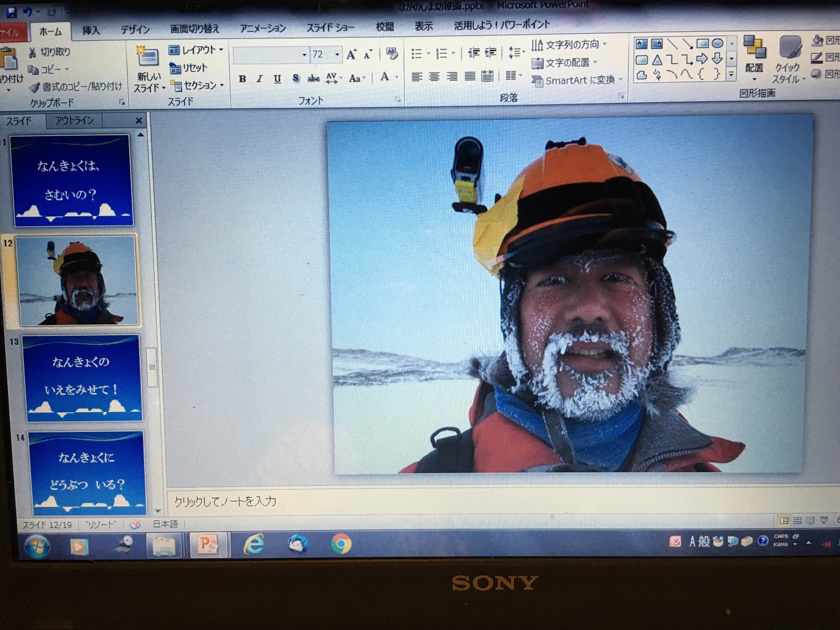The width and height of the screenshot is (840, 630).
Task: Click the clear formatting icon
Action: [x=391, y=54]
